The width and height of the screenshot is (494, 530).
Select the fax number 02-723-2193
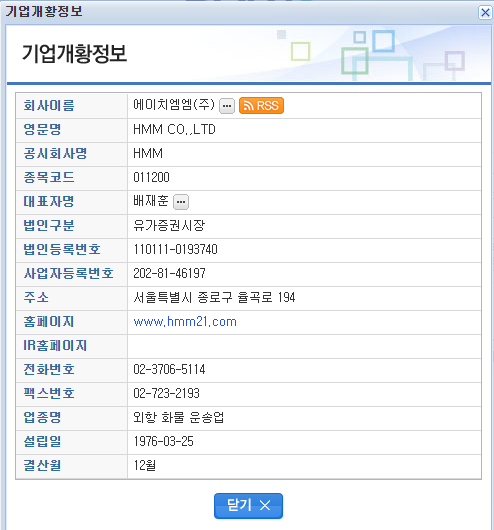point(166,393)
